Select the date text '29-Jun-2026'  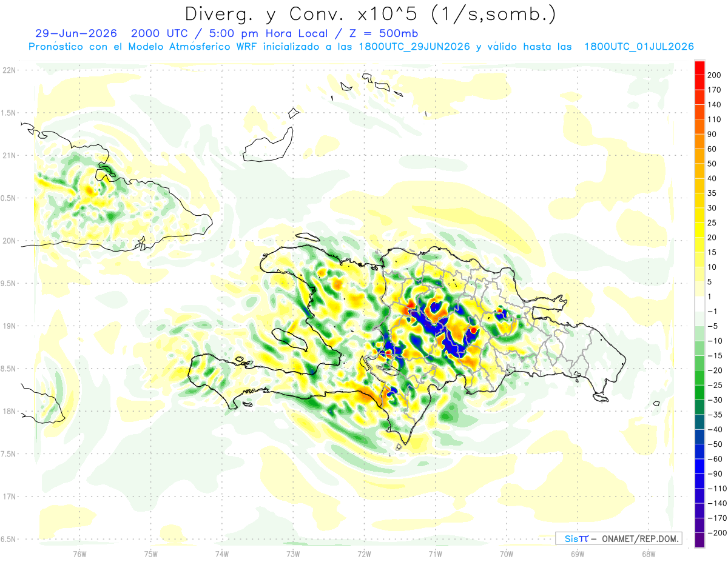click(x=75, y=33)
